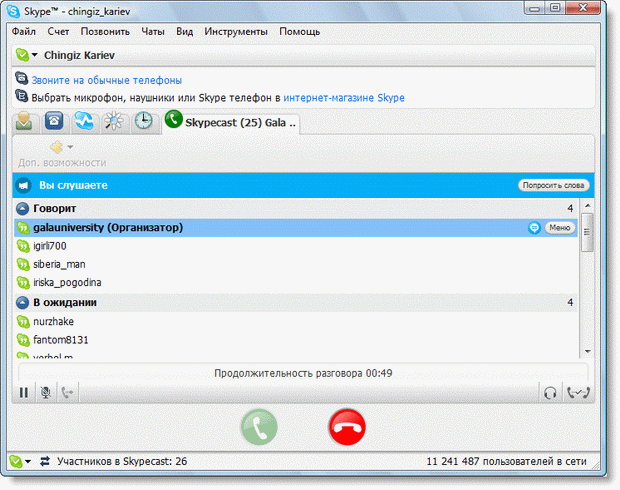Open the SkypeFind sun tab icon
Screen dimensions: 620x490
coord(114,121)
